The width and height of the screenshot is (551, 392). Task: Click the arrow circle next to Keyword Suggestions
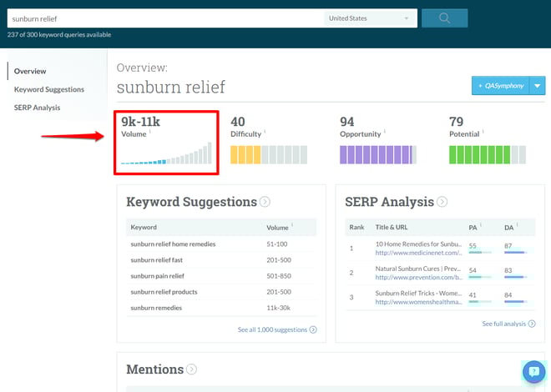(x=265, y=202)
